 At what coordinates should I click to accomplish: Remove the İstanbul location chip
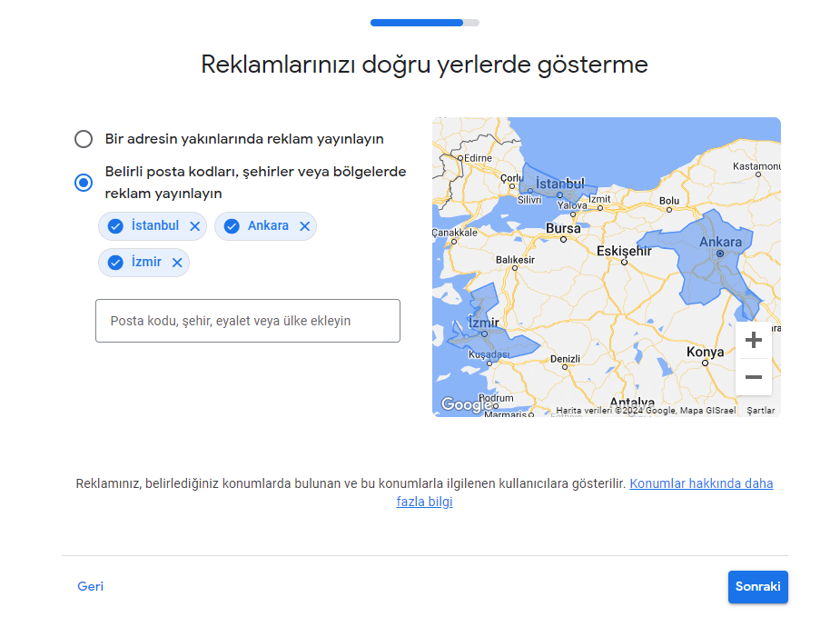click(x=194, y=226)
